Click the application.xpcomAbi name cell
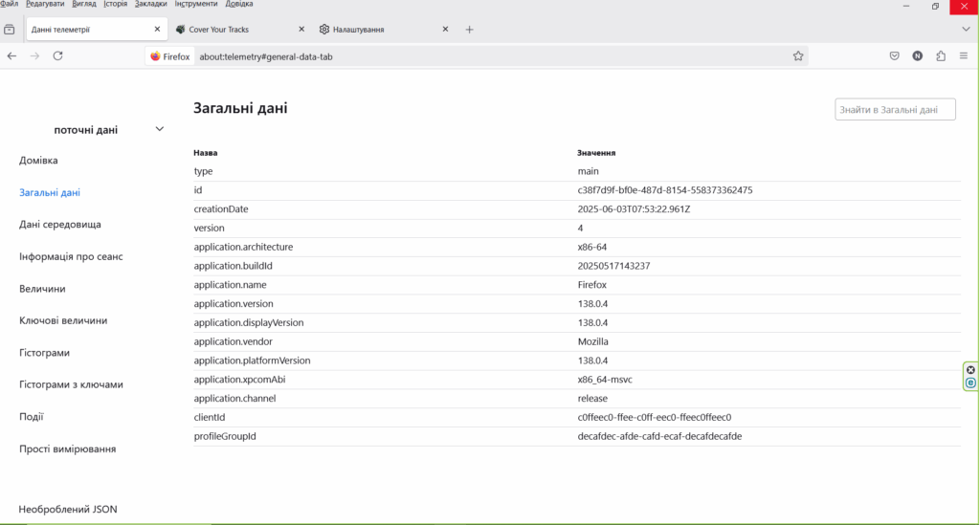The width and height of the screenshot is (980, 525). pos(239,380)
